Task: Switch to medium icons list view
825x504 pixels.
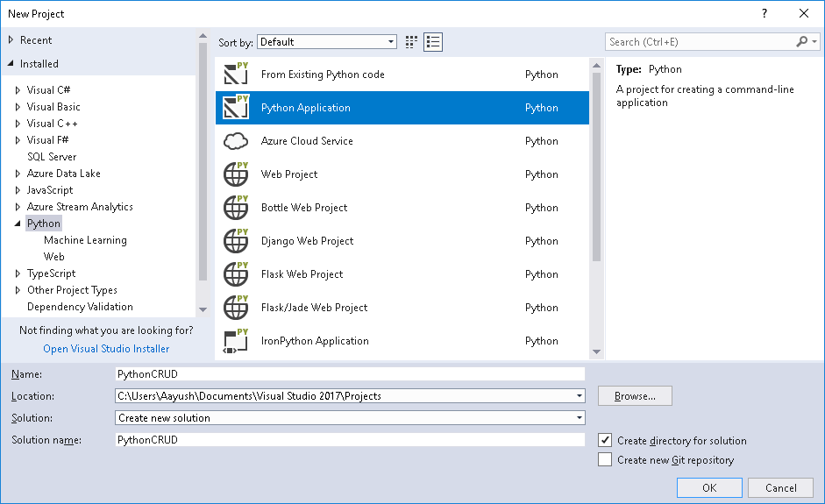Action: [433, 42]
